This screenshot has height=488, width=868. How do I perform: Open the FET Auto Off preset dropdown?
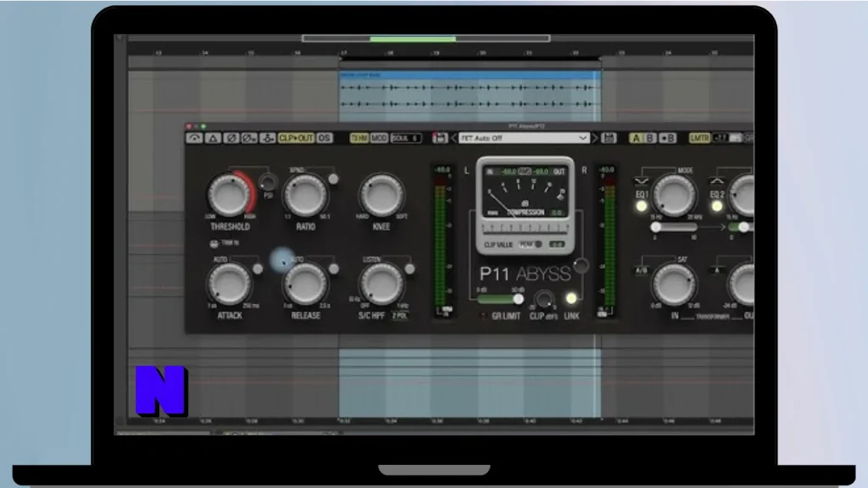(x=523, y=138)
